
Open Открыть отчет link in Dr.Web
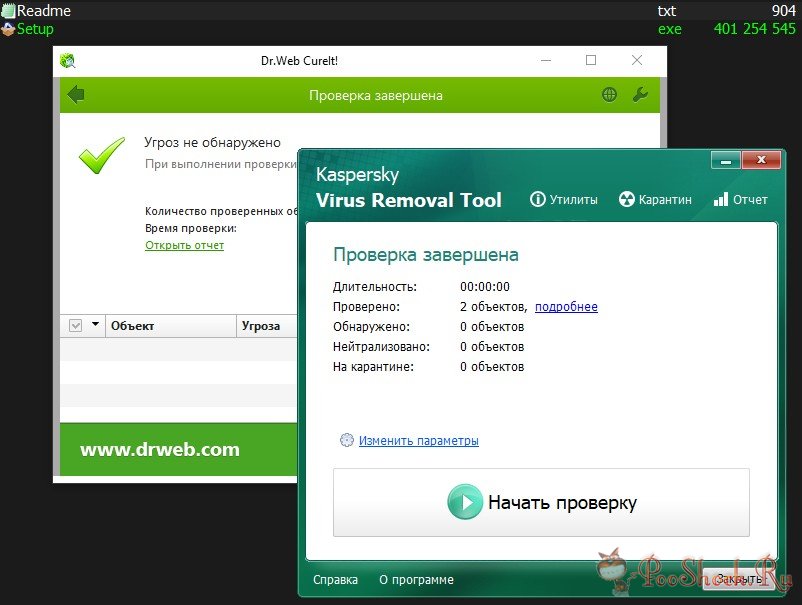coord(184,245)
